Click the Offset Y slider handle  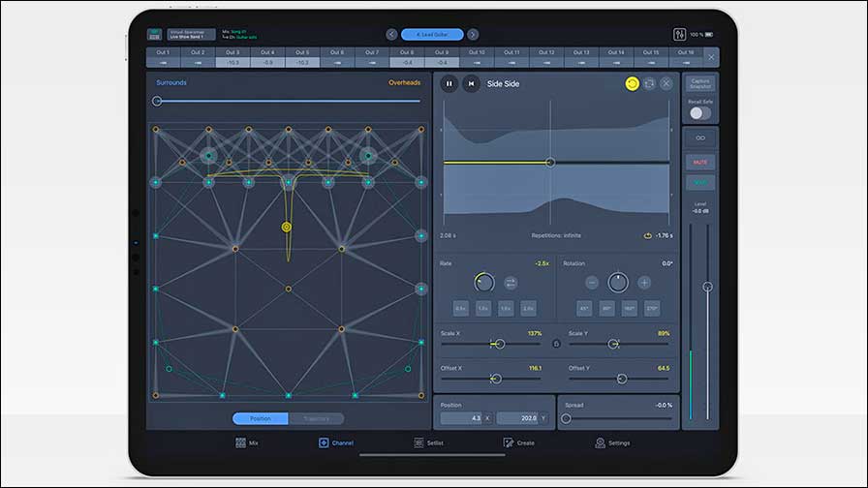tap(622, 379)
